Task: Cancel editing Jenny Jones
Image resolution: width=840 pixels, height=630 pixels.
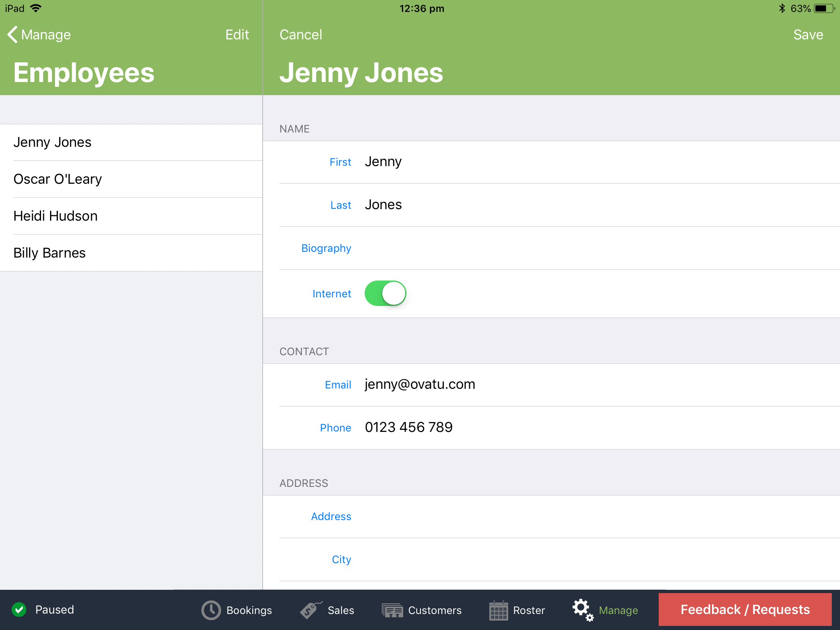Action: [301, 35]
